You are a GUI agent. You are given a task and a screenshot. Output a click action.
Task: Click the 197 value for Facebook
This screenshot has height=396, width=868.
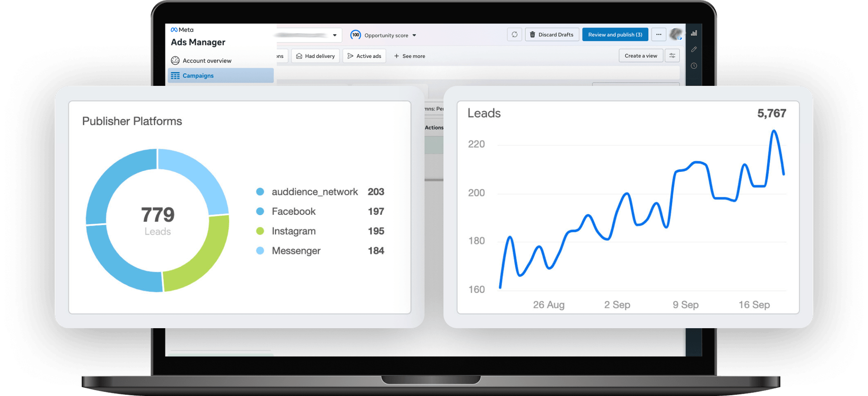(x=376, y=212)
